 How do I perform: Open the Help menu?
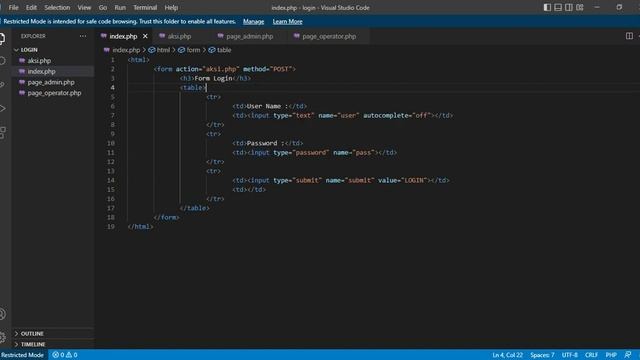click(171, 7)
